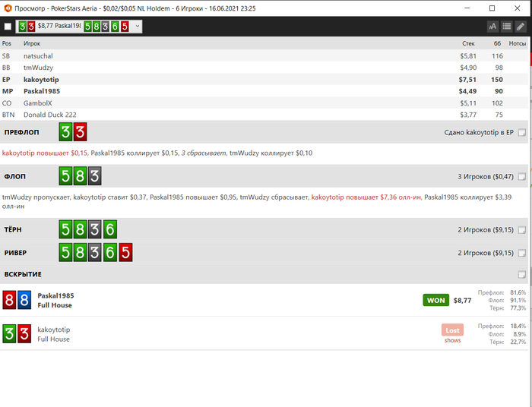Click the red 8 card of Paskal1985
The image size is (532, 407).
pyautogui.click(x=9, y=300)
